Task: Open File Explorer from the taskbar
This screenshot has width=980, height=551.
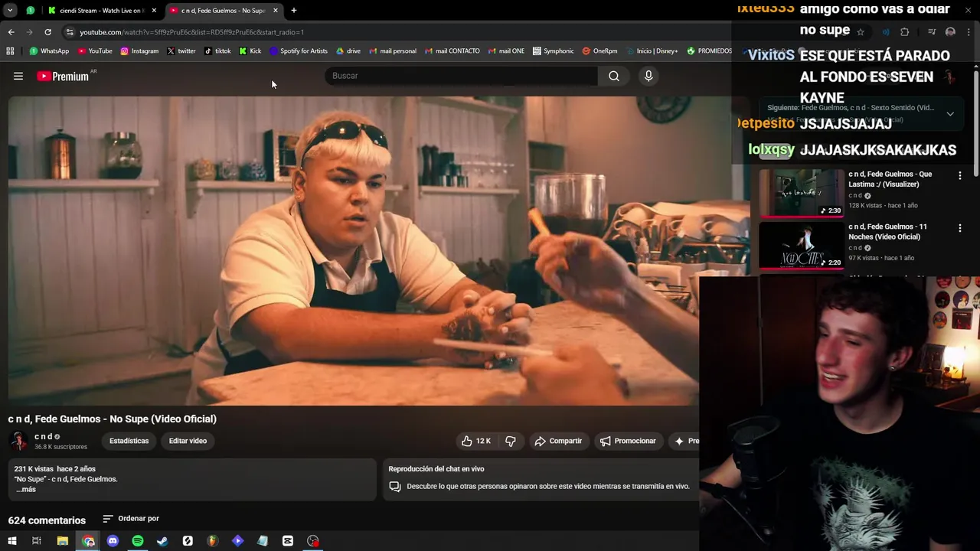Action: [63, 541]
